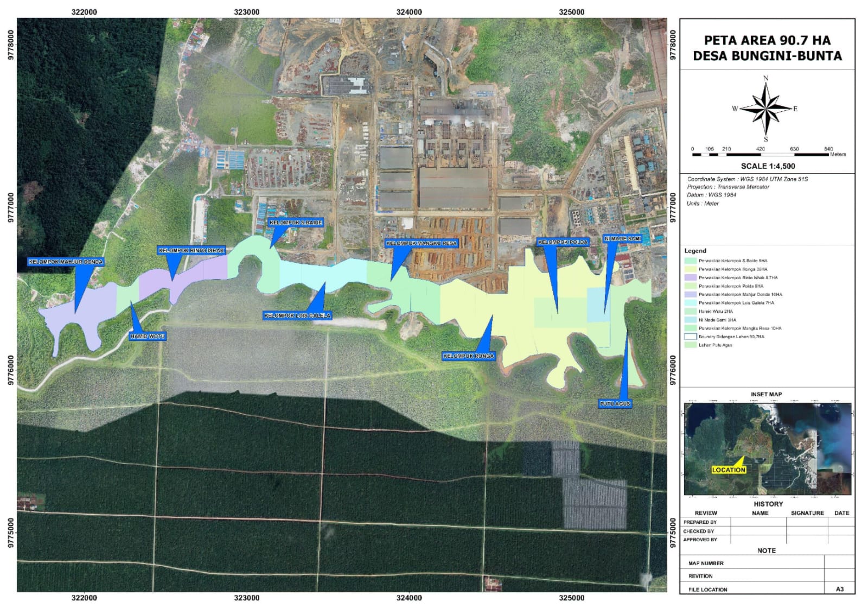Click top axis coordinate label 322000
This screenshot has width=868, height=614.
pos(84,12)
